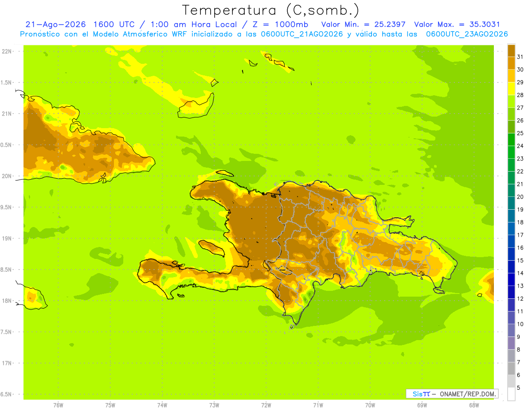Pick the yellow legend swatch between 28 and 29
532x411 pixels.
[x=511, y=89]
